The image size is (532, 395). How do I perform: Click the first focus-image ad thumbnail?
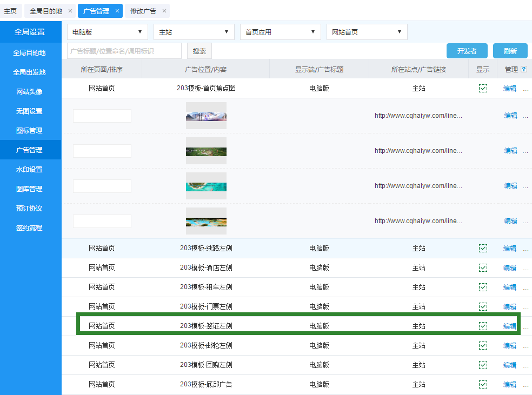pos(206,116)
